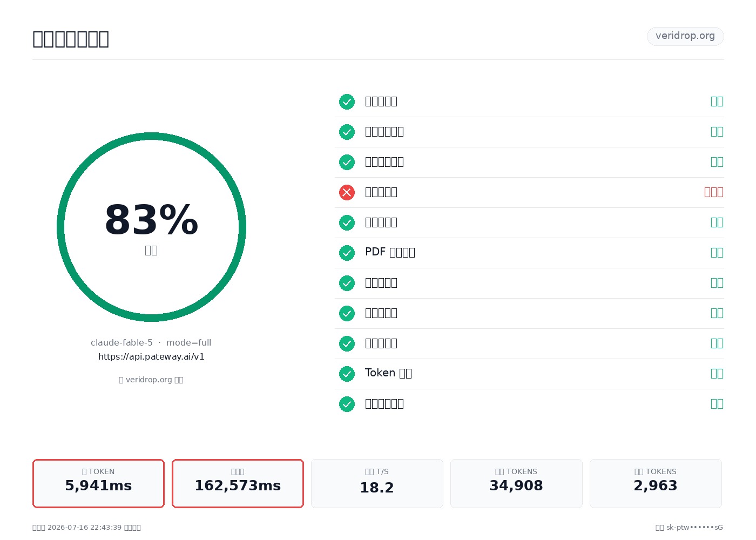Click the 18.2 T/S stat card

coord(377,483)
